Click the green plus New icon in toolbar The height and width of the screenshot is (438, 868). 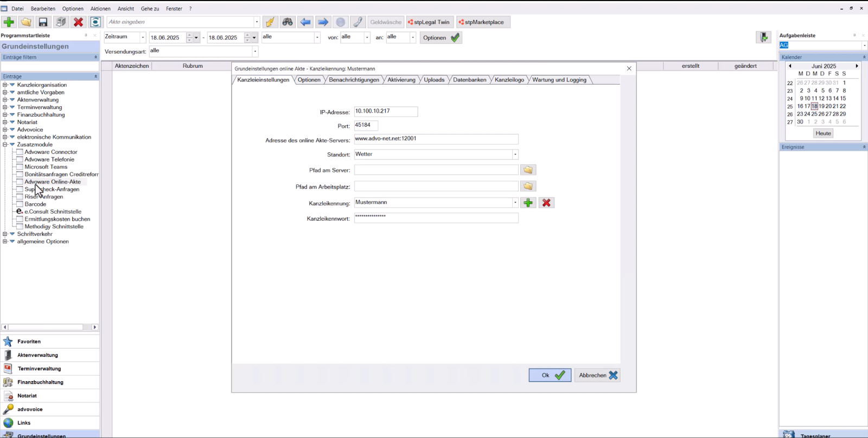9,22
